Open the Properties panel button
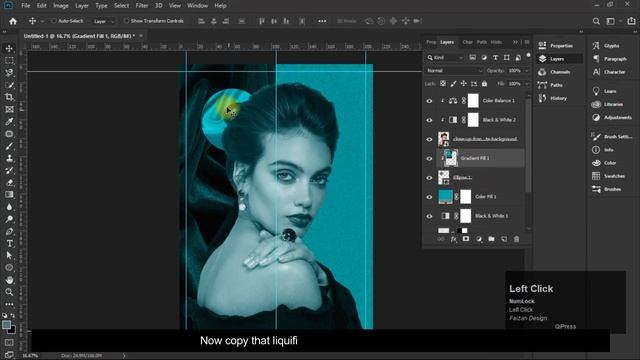The height and width of the screenshot is (360, 640). tap(556, 46)
